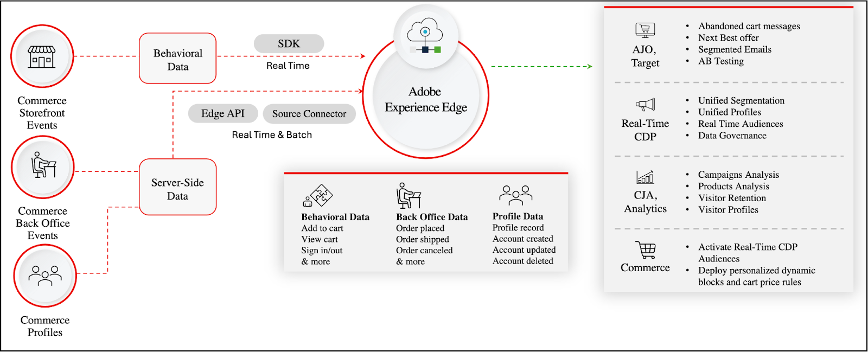Click 'Next Best offer' bullet
The width and height of the screenshot is (868, 352).
(x=728, y=38)
